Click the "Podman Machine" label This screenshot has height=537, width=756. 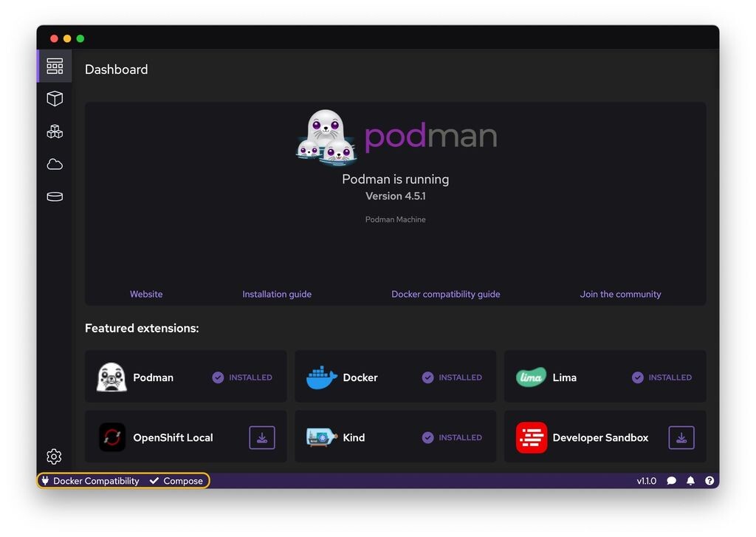click(396, 219)
